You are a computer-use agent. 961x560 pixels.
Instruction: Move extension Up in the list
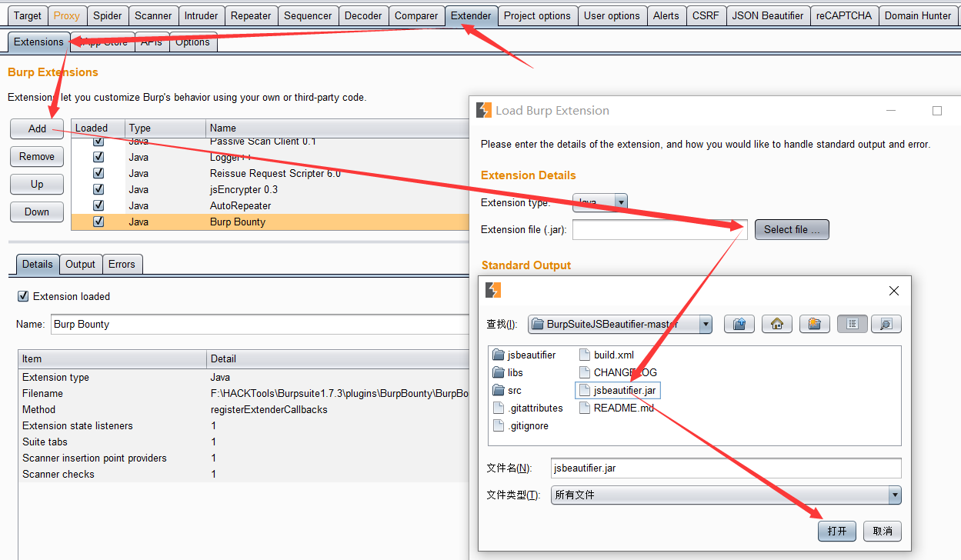37,184
